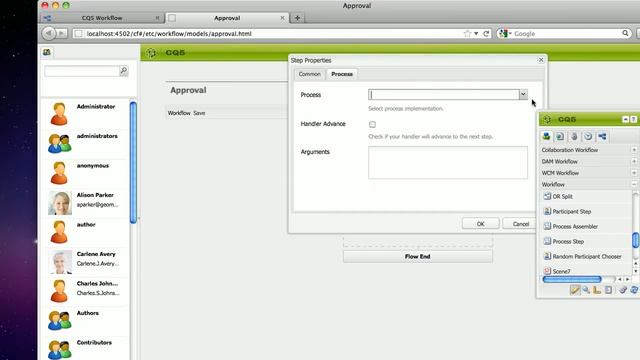Expand the WCM Workflow group
Screen dimensions: 640x360
click(x=634, y=173)
